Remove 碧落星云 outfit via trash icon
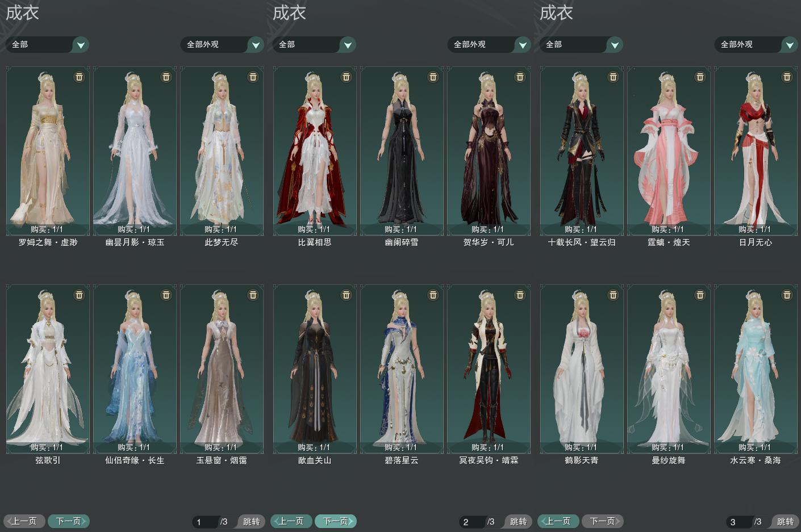Image resolution: width=801 pixels, height=532 pixels. pos(433,295)
